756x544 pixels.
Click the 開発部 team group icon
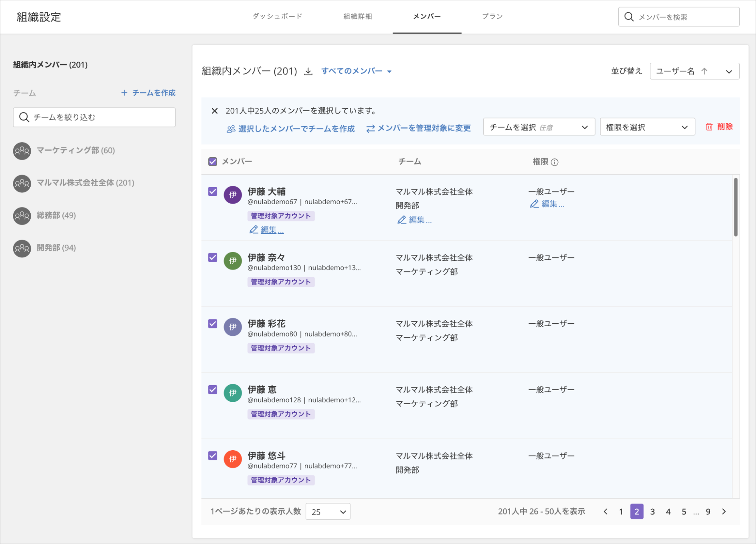22,248
